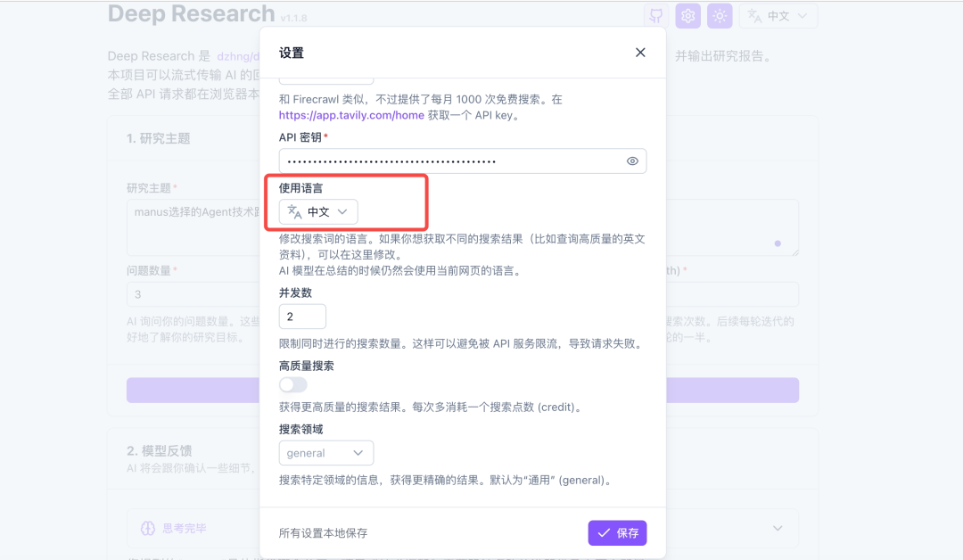Click the 1. 研究主题 section heading
Image resolution: width=963 pixels, height=560 pixels.
click(x=159, y=139)
